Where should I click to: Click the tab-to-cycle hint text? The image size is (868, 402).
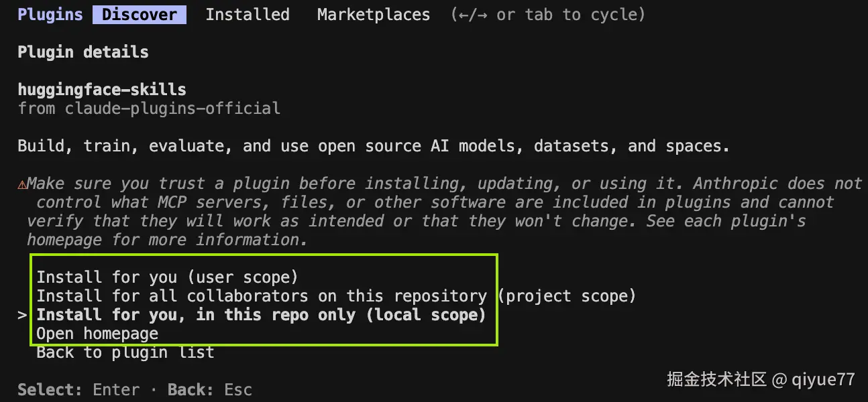click(548, 15)
